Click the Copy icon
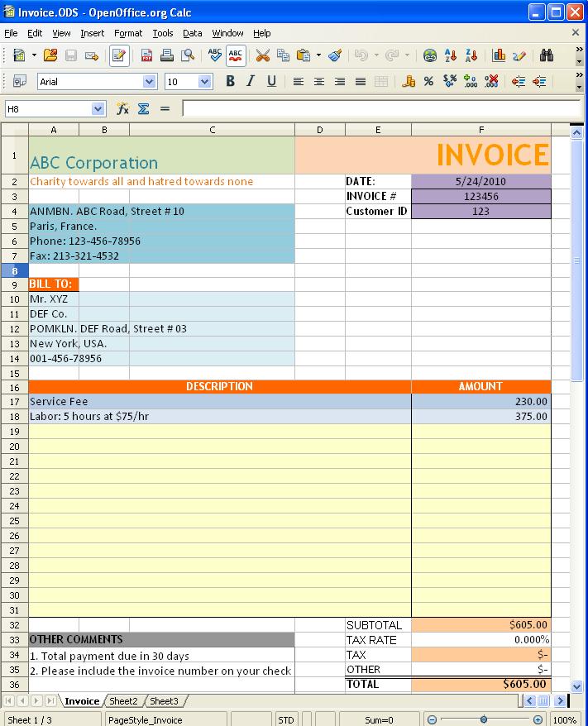588x726 pixels. click(x=283, y=55)
